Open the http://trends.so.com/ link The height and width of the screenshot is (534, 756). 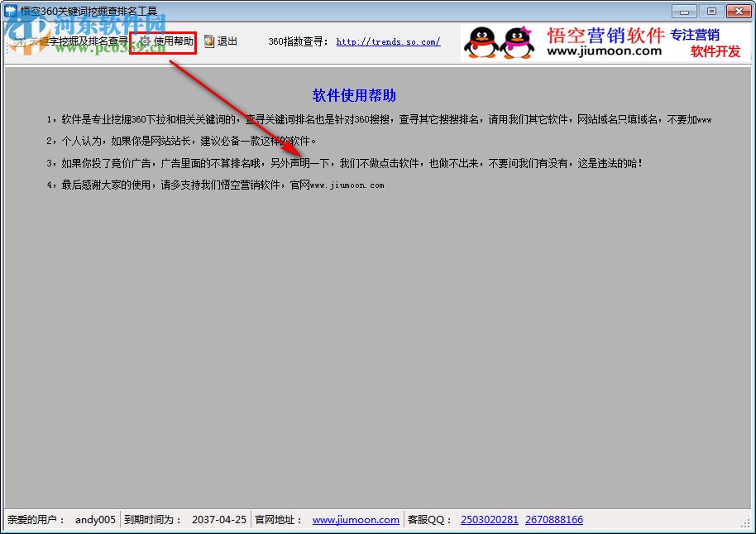click(x=388, y=41)
